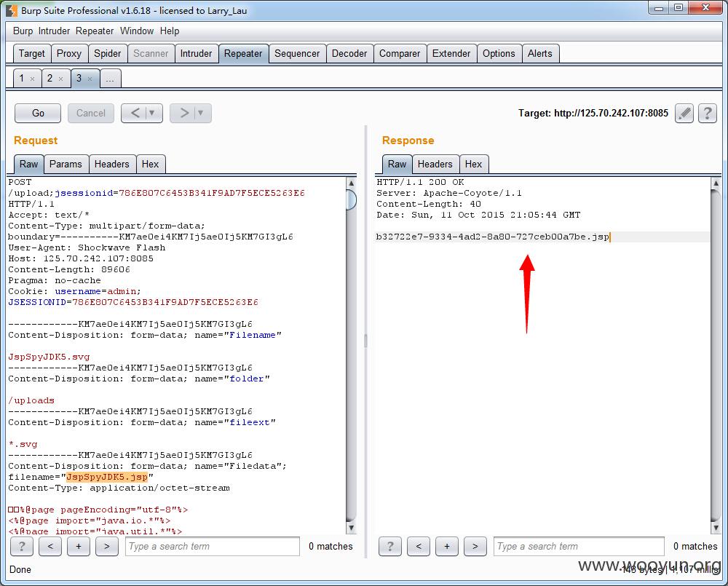Switch to the Target tab
Viewport: 728px width, 586px height.
[31, 53]
